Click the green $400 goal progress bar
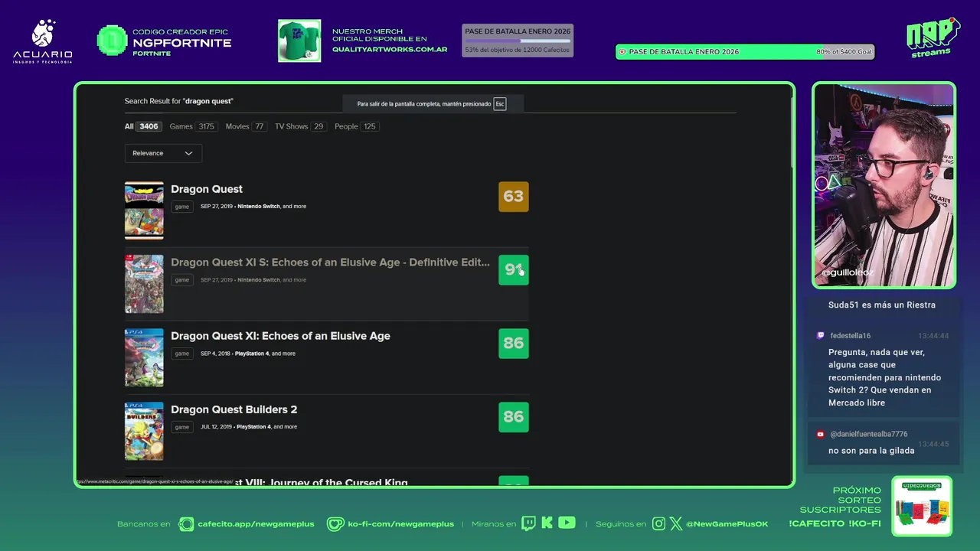Viewport: 980px width, 551px height. pyautogui.click(x=745, y=52)
